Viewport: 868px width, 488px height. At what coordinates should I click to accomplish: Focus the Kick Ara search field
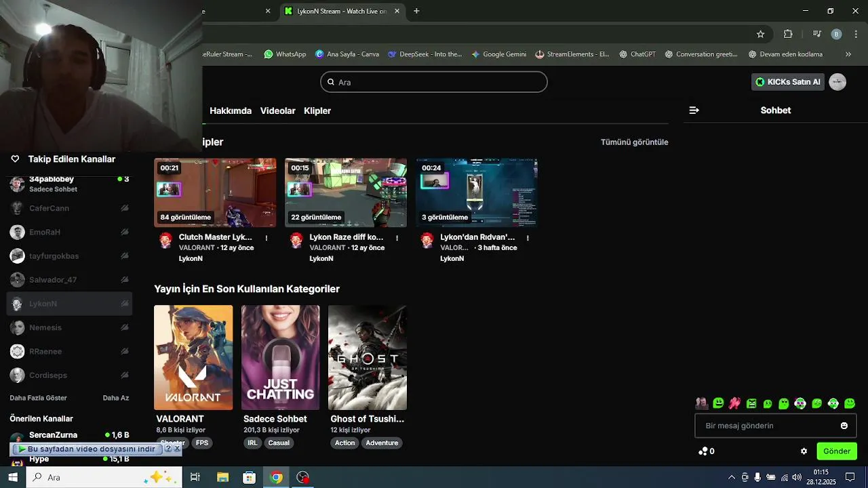point(434,82)
